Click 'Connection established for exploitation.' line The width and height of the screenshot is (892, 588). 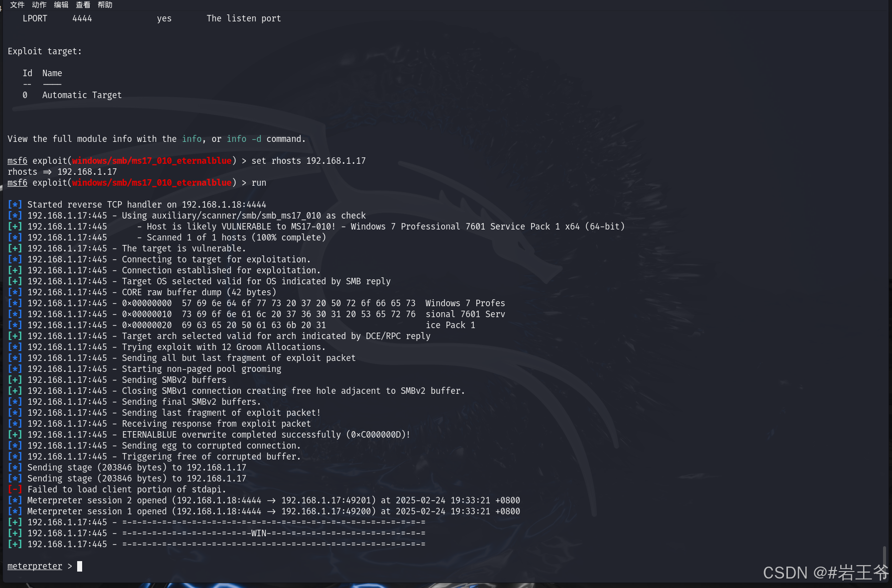point(164,270)
